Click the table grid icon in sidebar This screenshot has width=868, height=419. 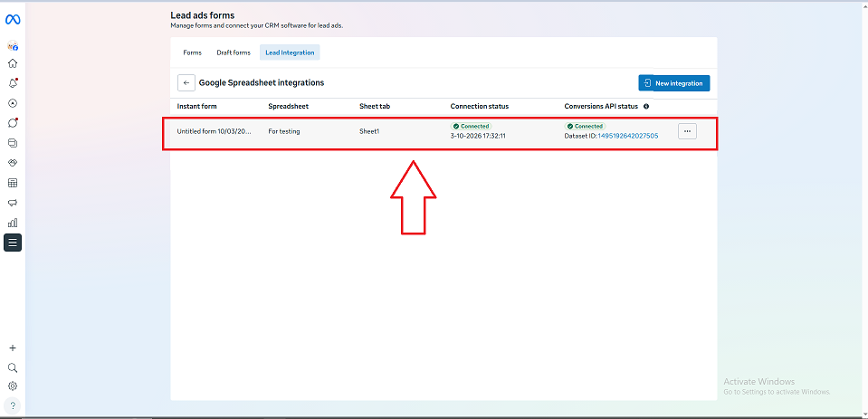point(13,183)
